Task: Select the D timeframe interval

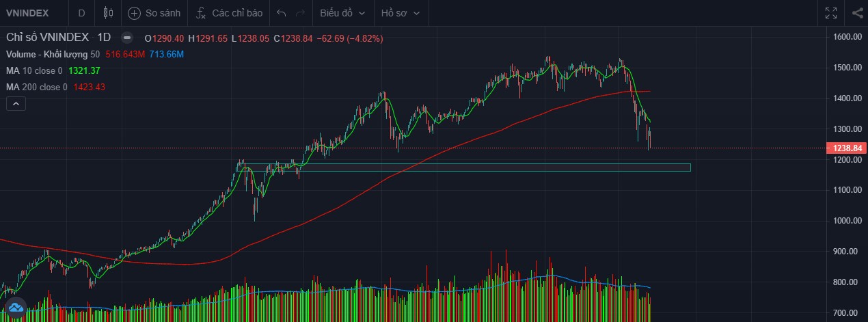Action: click(x=82, y=13)
